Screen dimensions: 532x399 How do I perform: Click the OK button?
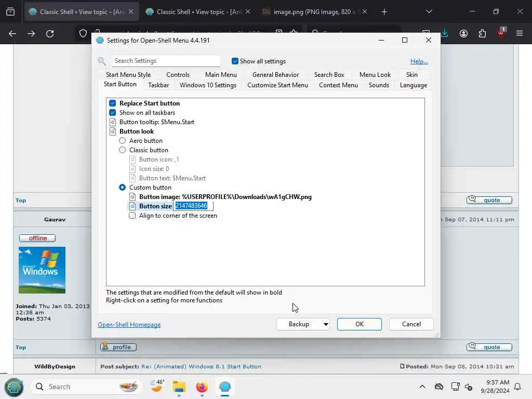pos(360,324)
